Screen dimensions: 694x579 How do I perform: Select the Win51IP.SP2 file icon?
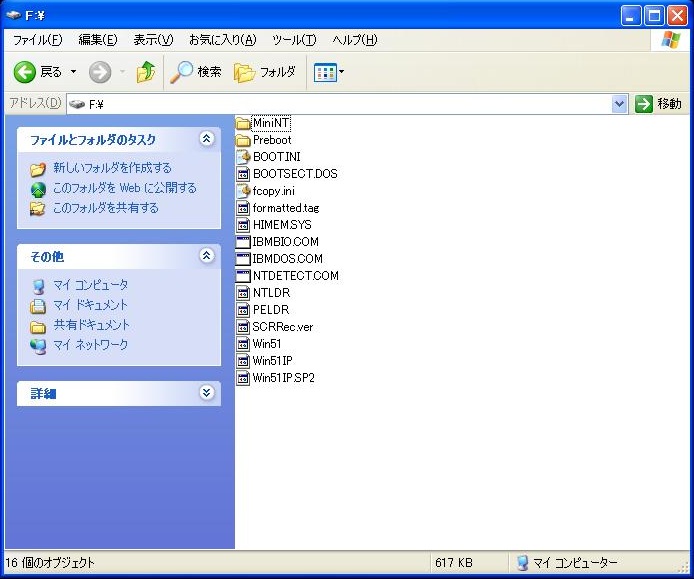(x=243, y=378)
